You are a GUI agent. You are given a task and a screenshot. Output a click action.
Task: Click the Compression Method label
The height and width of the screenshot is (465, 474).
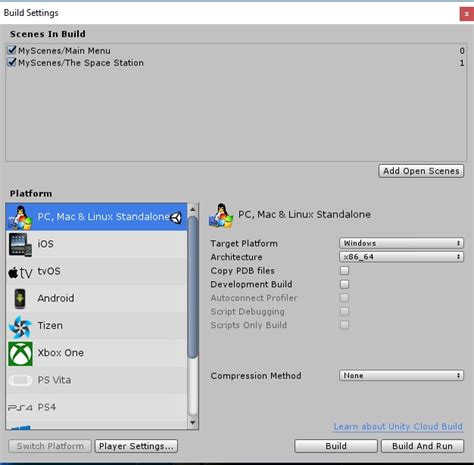click(256, 376)
